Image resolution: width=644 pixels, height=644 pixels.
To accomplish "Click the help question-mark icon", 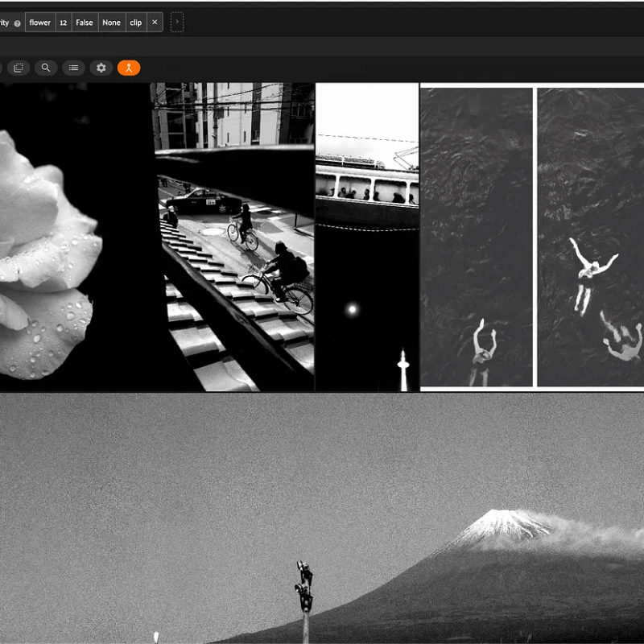I will point(17,23).
